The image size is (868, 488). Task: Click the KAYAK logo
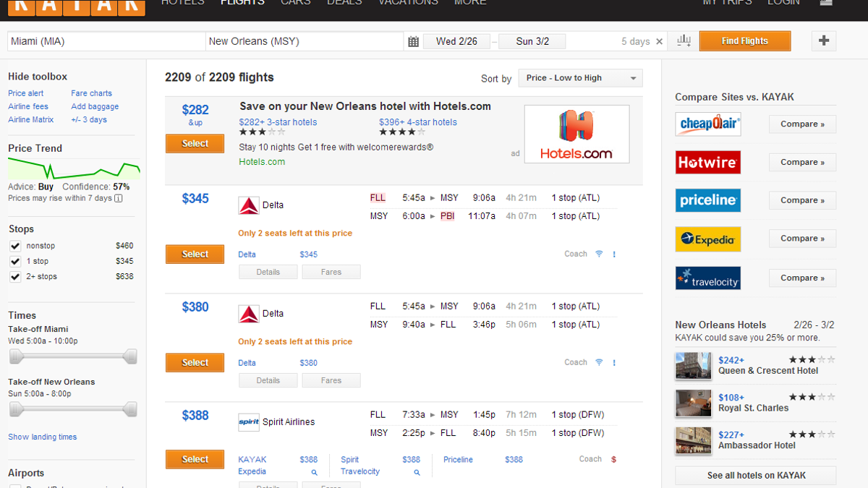click(x=77, y=7)
